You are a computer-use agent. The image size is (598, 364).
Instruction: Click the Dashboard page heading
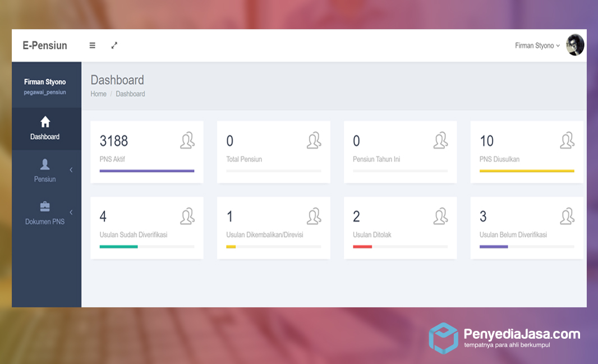coord(117,80)
